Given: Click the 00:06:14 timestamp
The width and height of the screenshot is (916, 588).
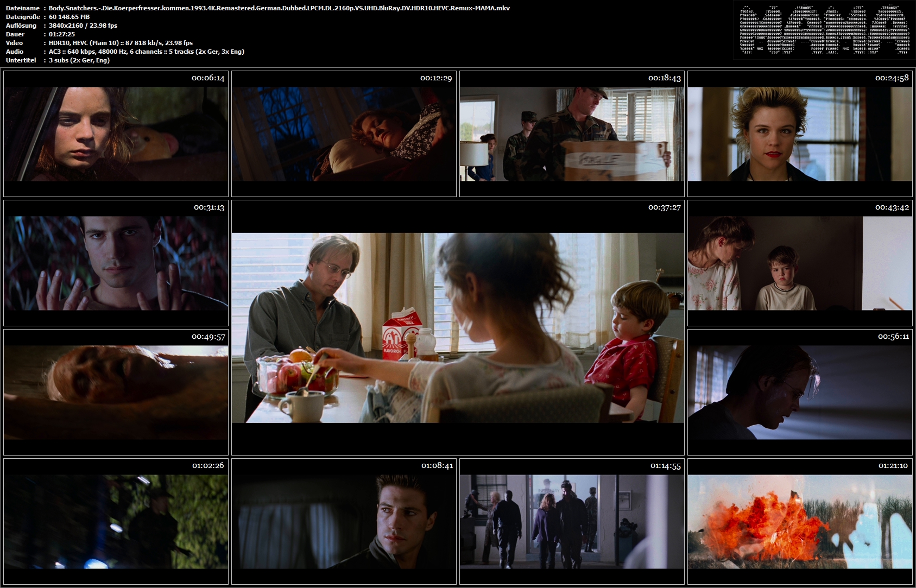Looking at the screenshot, I should point(208,78).
